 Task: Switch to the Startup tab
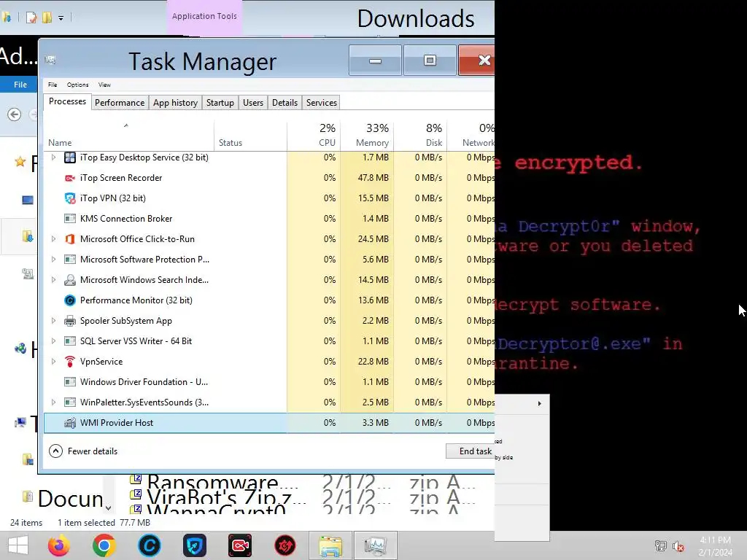point(220,103)
